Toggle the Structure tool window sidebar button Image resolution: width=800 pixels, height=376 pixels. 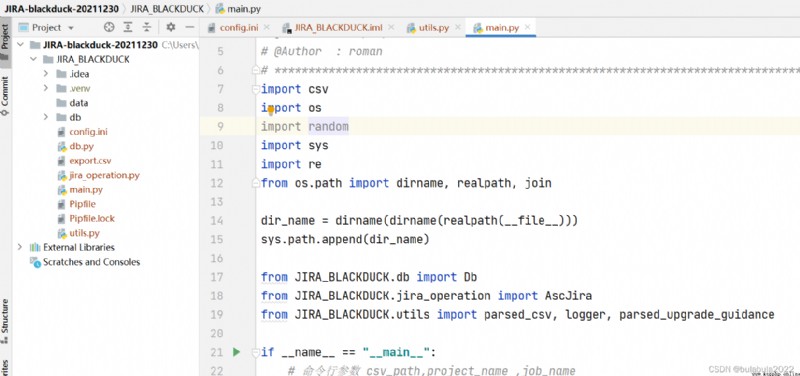point(5,321)
